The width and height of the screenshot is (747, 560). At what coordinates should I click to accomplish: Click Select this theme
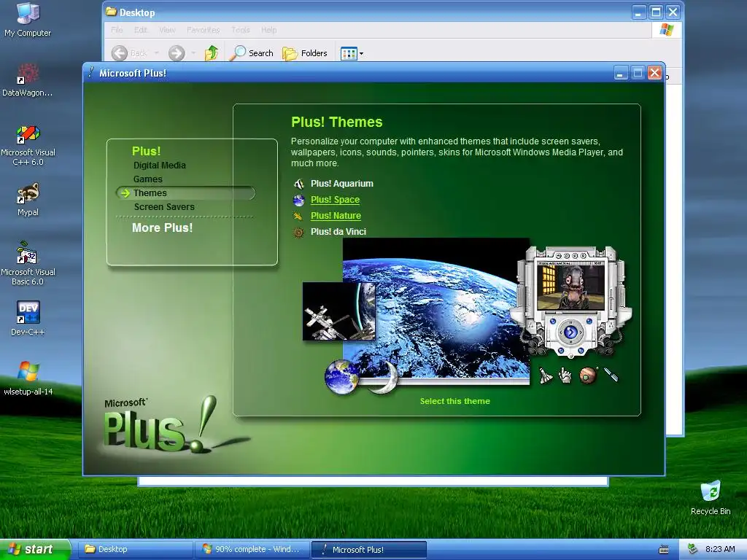(455, 401)
